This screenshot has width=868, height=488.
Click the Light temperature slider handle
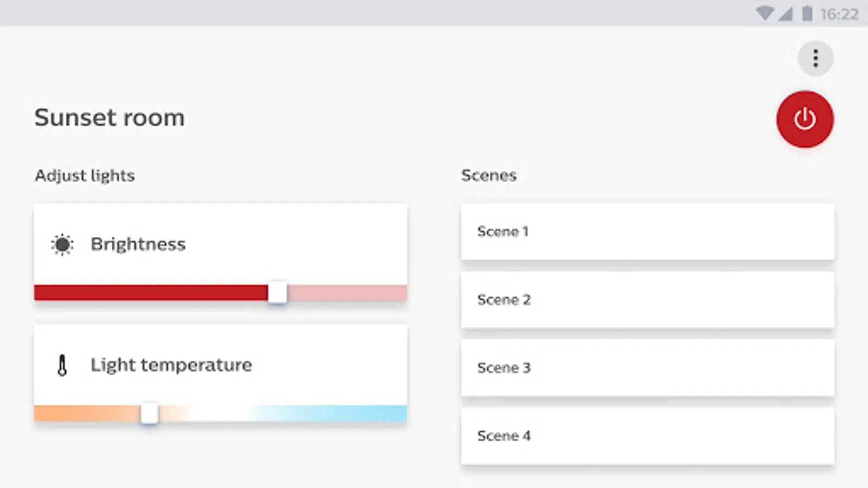click(149, 414)
